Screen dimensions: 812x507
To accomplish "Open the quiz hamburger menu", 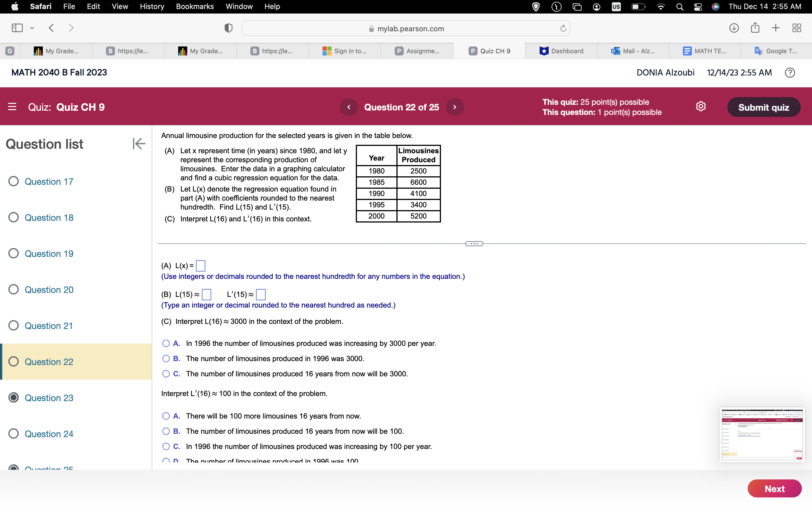I will (x=12, y=107).
